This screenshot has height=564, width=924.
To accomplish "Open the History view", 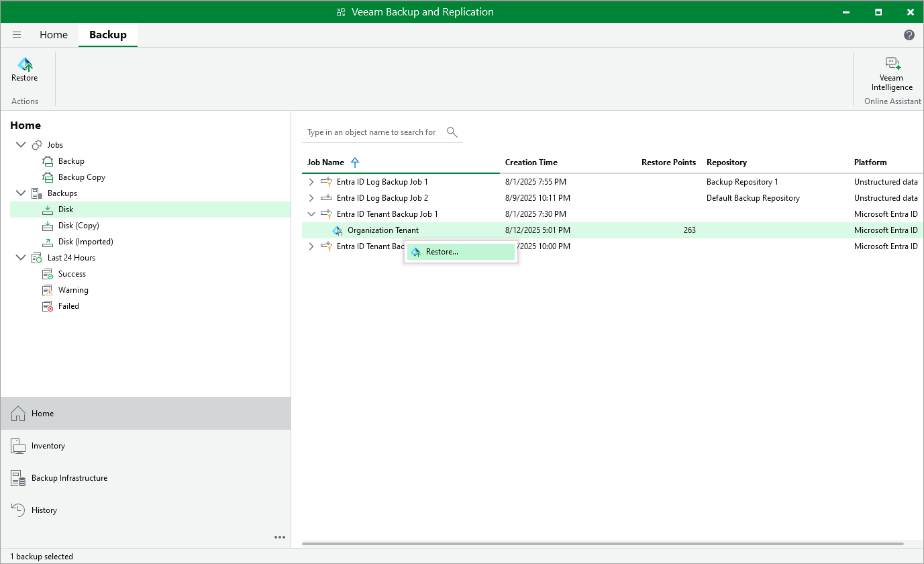I will tap(42, 510).
